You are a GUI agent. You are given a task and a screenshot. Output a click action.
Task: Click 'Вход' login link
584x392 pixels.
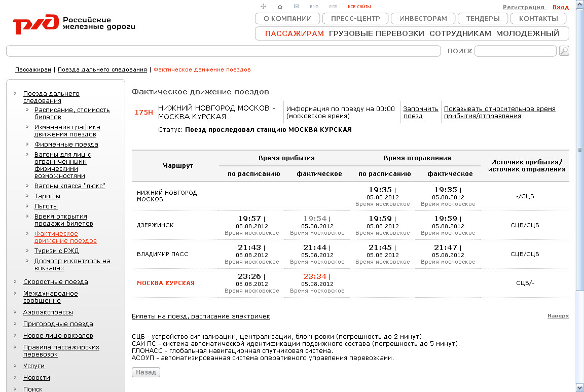click(561, 7)
